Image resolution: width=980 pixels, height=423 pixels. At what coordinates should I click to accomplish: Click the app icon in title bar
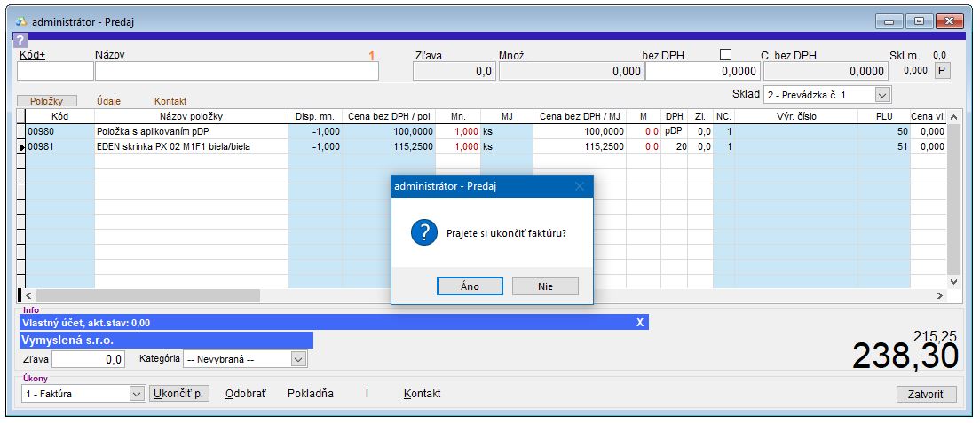tap(20, 21)
